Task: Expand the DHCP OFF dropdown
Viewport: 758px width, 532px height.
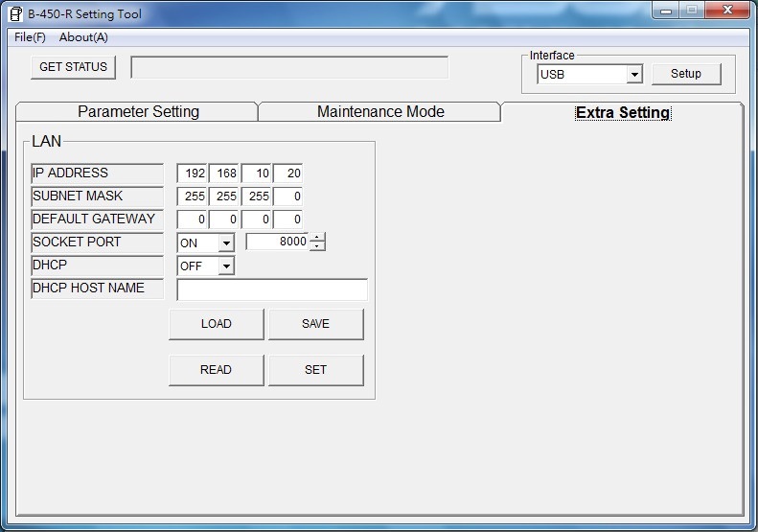Action: [x=226, y=266]
